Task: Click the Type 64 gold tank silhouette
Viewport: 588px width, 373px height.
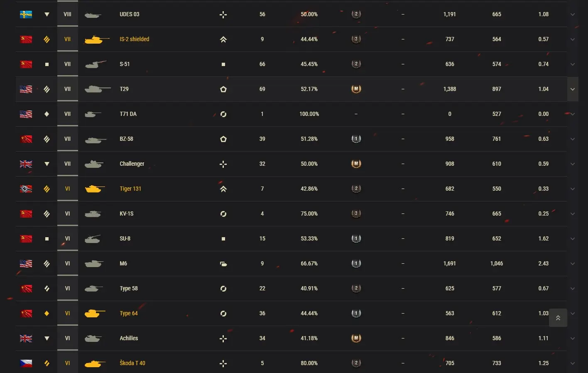Action: pyautogui.click(x=95, y=314)
